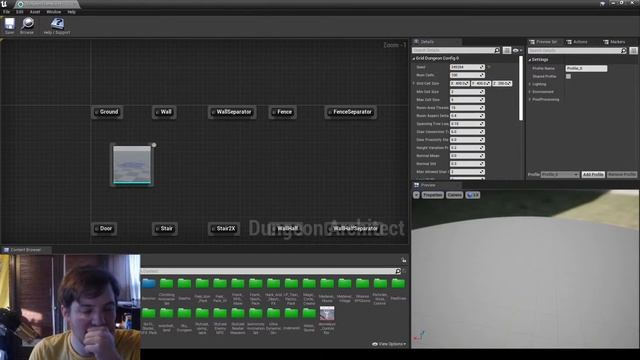Select the WallSeparator marker node
Viewport: 640px width, 360px height.
click(232, 112)
